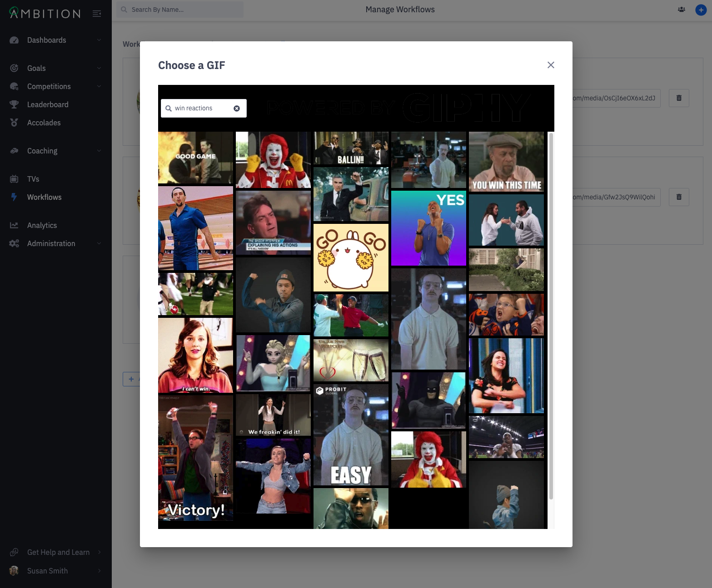
Task: Select the Victory! GIF thumbnail
Action: [195, 459]
